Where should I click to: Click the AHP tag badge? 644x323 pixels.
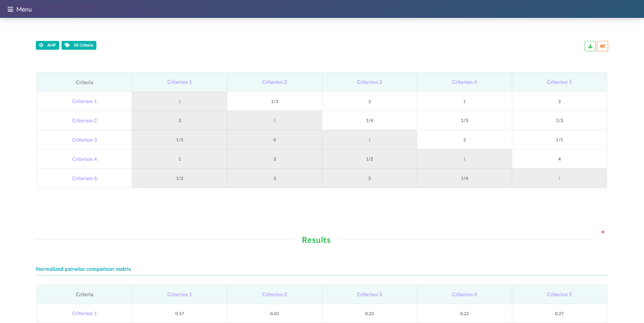47,45
